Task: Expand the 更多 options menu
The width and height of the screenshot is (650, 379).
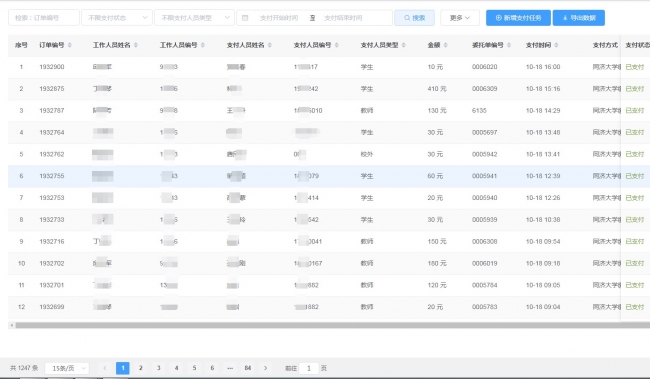Action: [460, 18]
